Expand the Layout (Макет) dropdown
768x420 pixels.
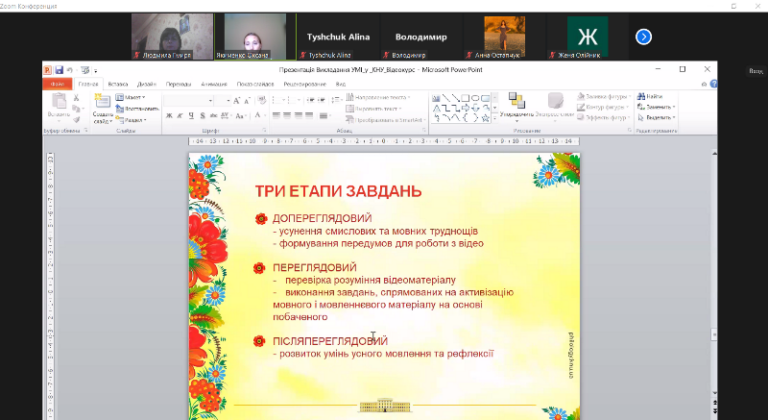tap(133, 97)
